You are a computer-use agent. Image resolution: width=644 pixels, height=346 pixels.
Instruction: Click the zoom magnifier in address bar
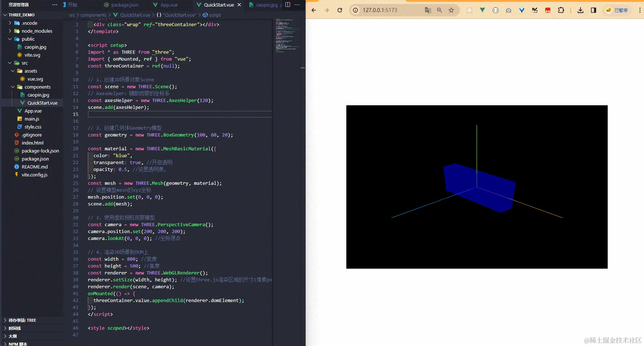(440, 10)
